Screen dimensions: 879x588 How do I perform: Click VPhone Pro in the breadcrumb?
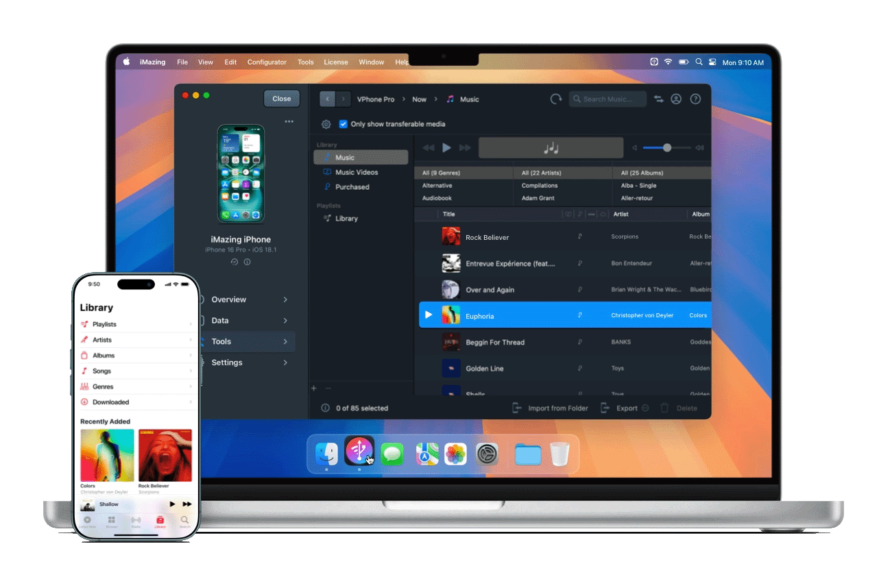376,99
